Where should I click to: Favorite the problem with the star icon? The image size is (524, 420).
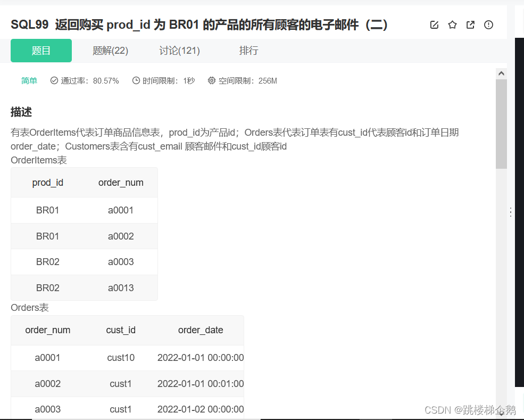(x=452, y=24)
